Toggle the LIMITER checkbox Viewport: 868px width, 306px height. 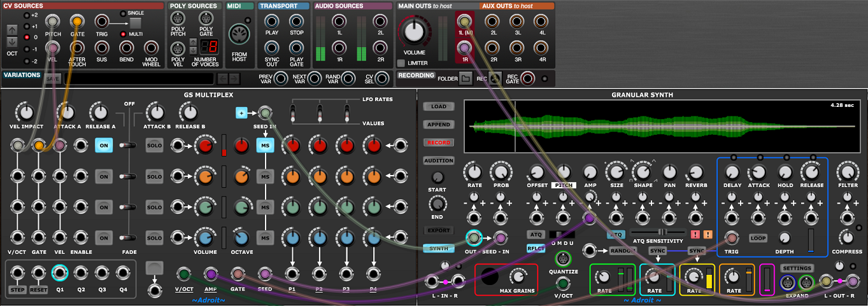(401, 63)
